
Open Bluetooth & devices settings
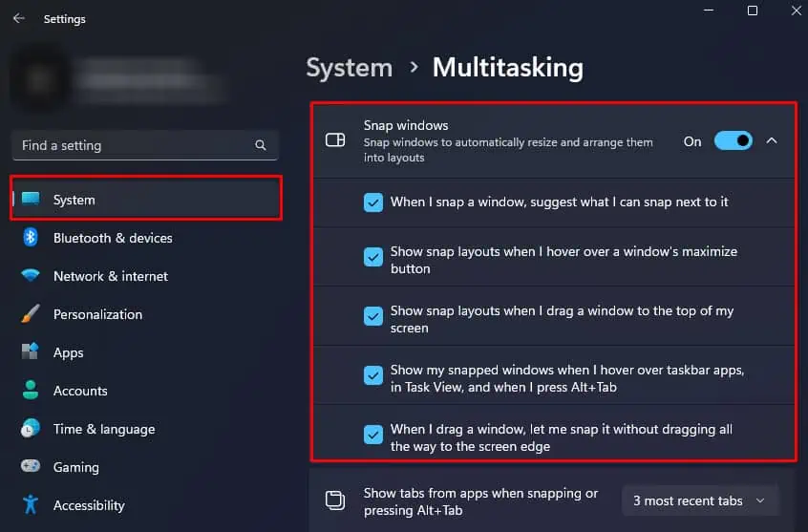113,238
